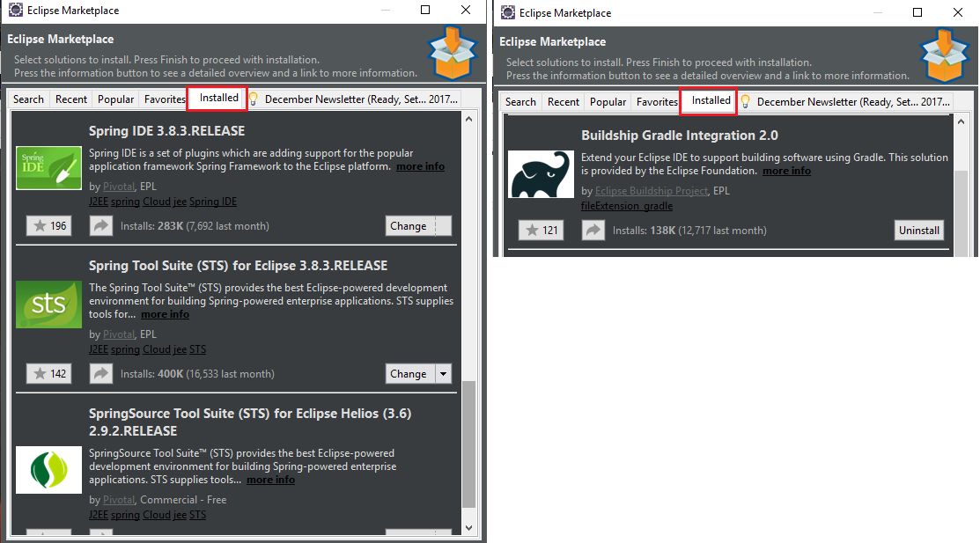
Task: Star Buildship Gradle Integration with 121 favorites
Action: [542, 230]
